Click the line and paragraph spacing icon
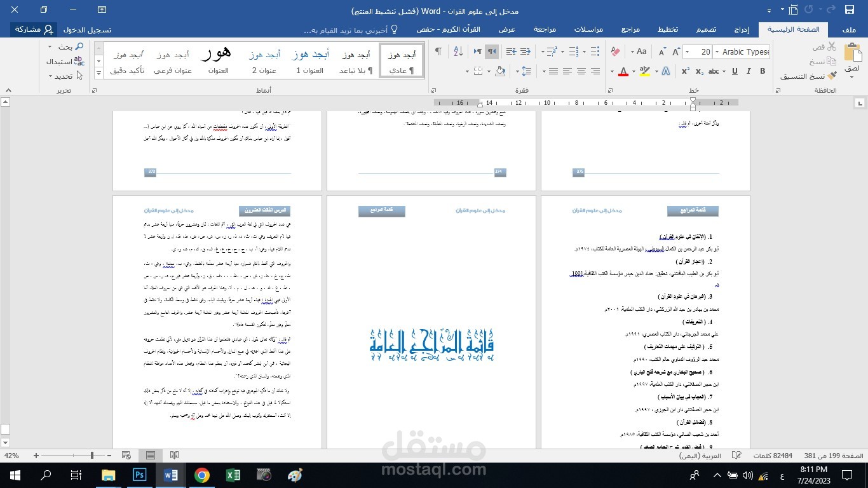868x488 pixels. tap(526, 71)
